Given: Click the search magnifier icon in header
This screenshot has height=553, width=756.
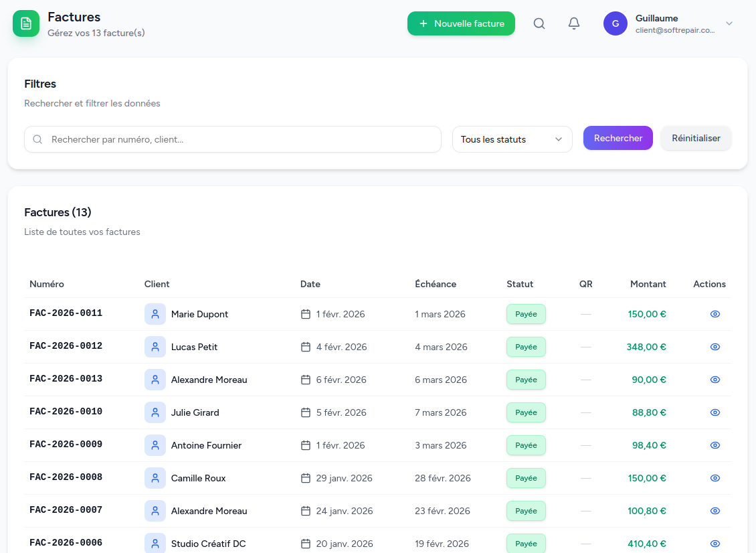Looking at the screenshot, I should pyautogui.click(x=539, y=23).
